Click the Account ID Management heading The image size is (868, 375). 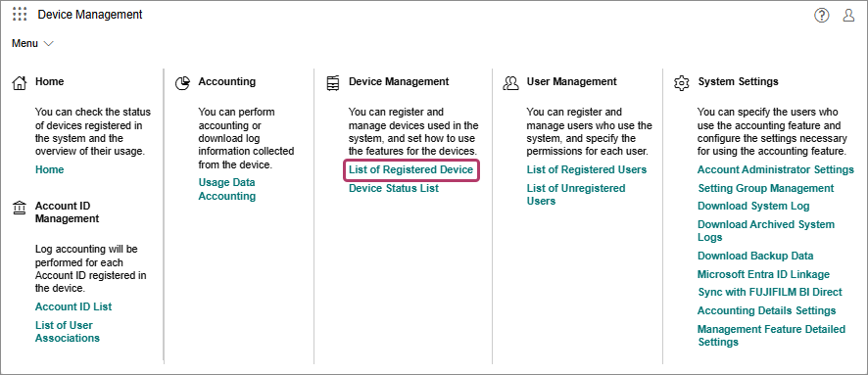[67, 211]
